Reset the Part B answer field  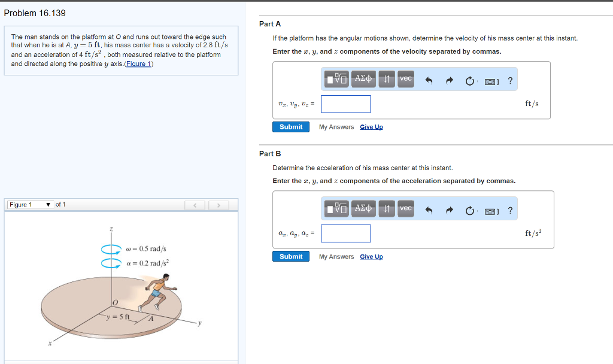click(x=471, y=211)
